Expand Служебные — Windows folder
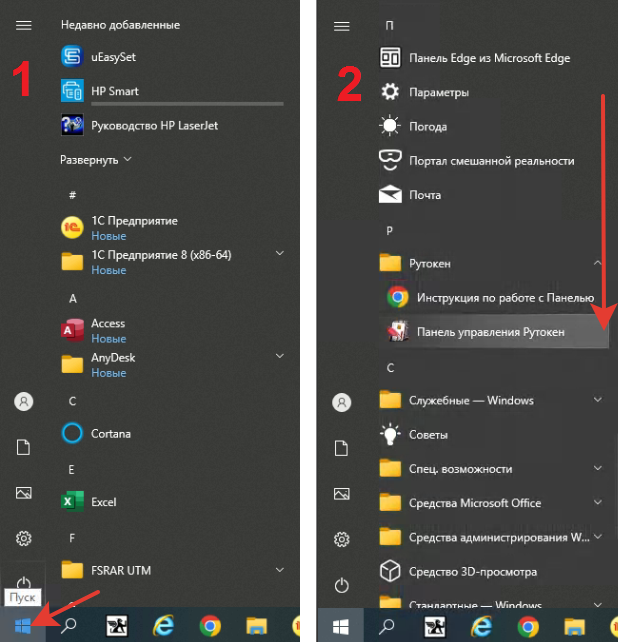 point(598,399)
